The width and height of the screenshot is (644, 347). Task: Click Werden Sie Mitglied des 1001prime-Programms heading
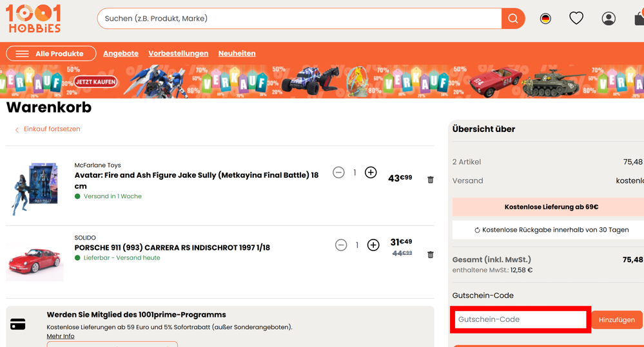point(137,315)
